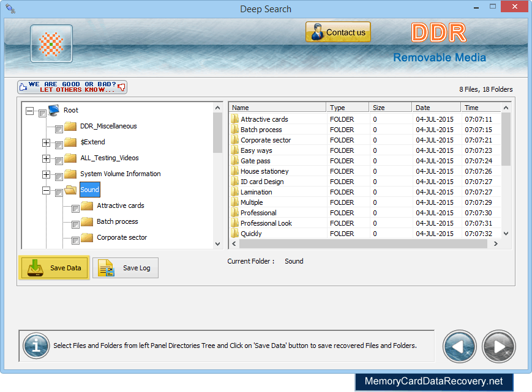
Task: Click the Save Data button
Action: tap(54, 268)
